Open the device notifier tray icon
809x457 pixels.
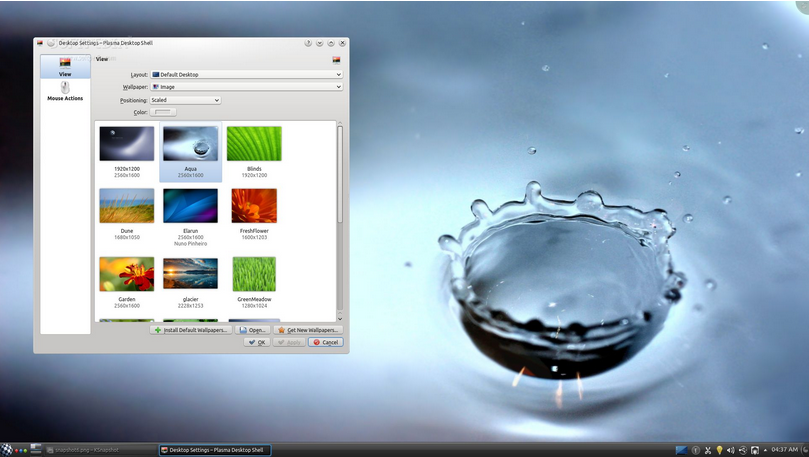[x=755, y=450]
